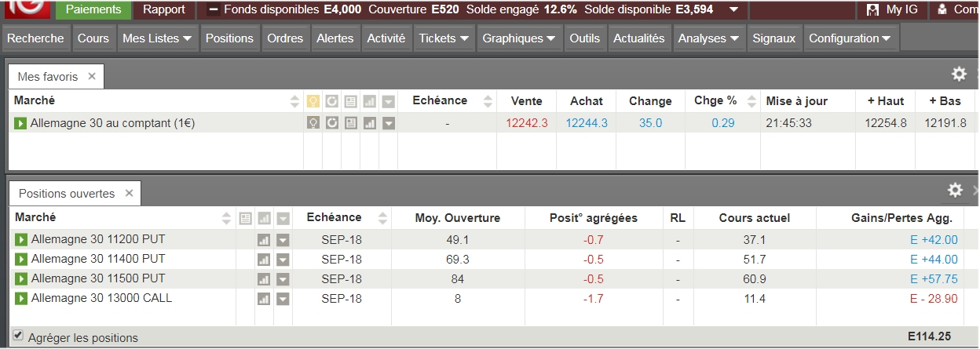Click green arrow icon beside Allemagne 30 11400 PUT
The width and height of the screenshot is (980, 349).
[x=21, y=260]
